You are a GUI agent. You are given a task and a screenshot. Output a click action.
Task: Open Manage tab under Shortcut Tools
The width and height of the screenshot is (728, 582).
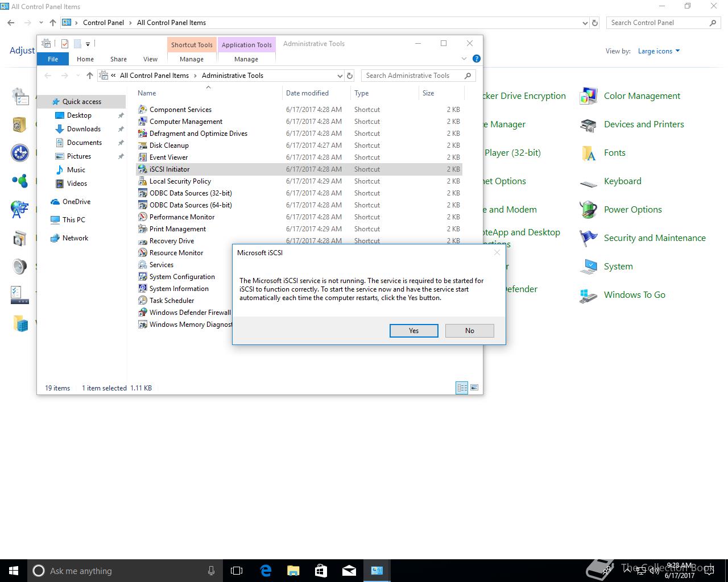tap(192, 59)
